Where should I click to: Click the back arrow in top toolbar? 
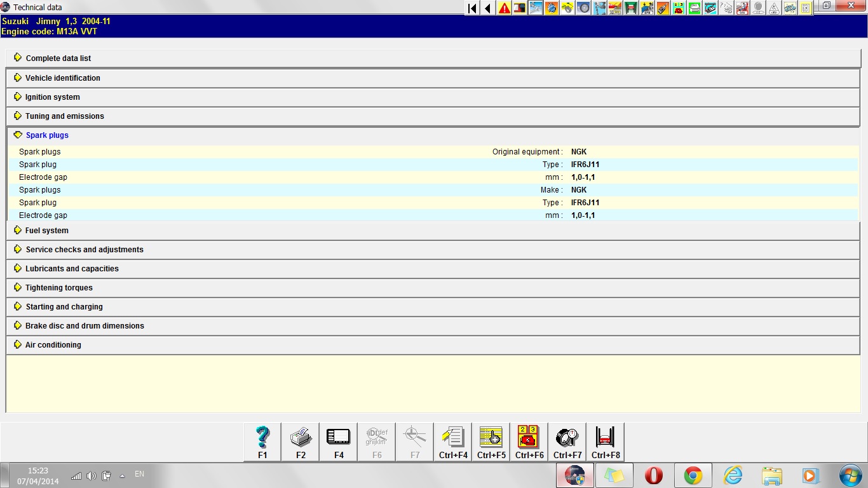coord(488,8)
